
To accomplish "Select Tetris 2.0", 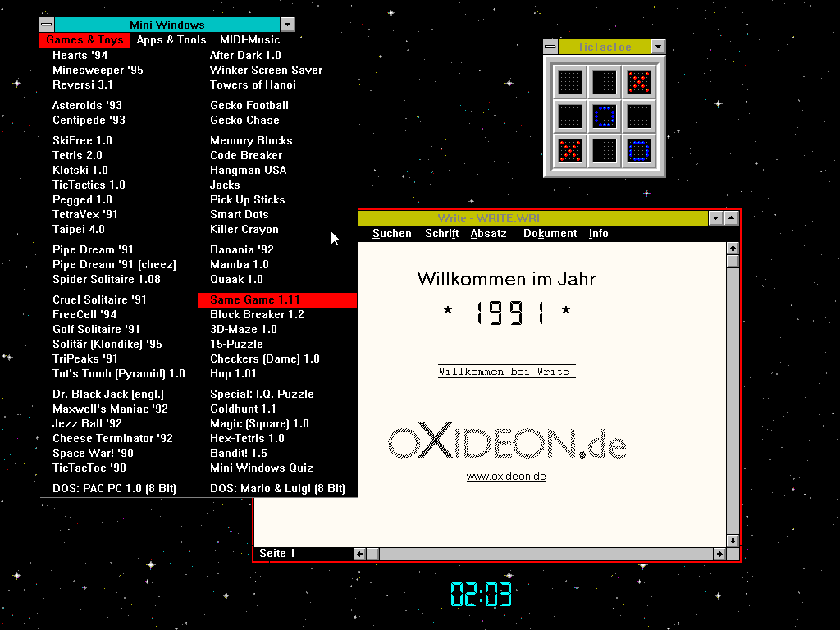I will (x=77, y=155).
